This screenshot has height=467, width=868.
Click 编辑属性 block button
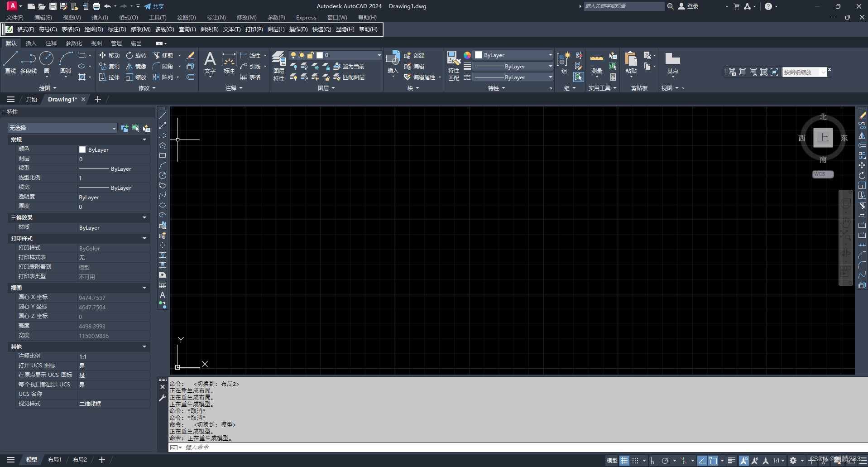pyautogui.click(x=420, y=77)
